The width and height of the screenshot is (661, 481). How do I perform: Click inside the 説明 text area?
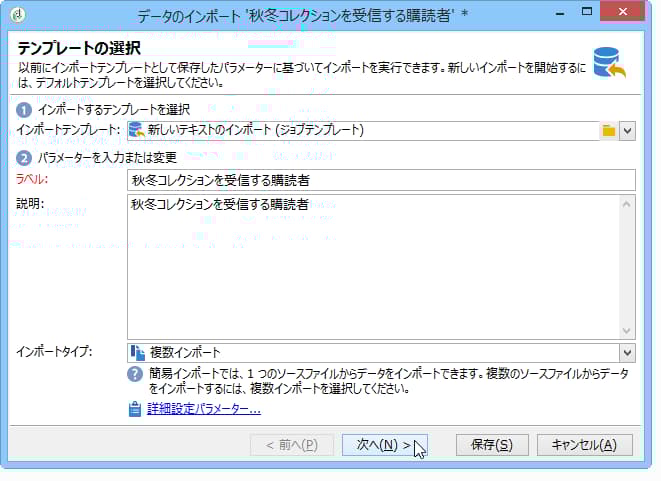click(373, 267)
